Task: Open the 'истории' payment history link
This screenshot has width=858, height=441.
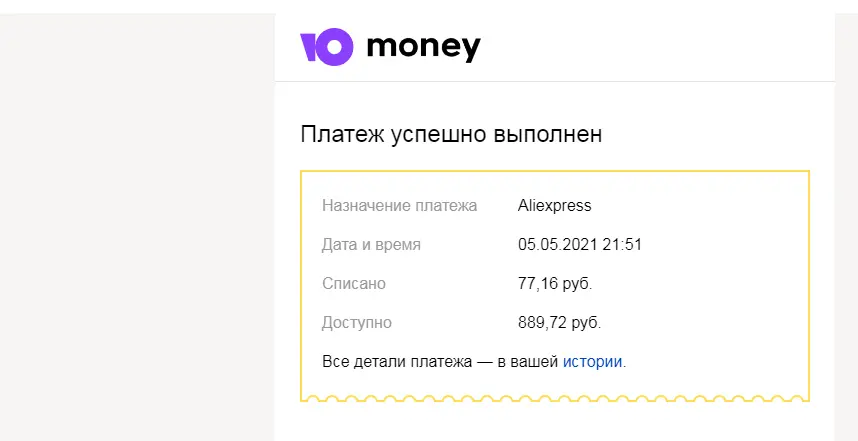Action: [x=593, y=362]
